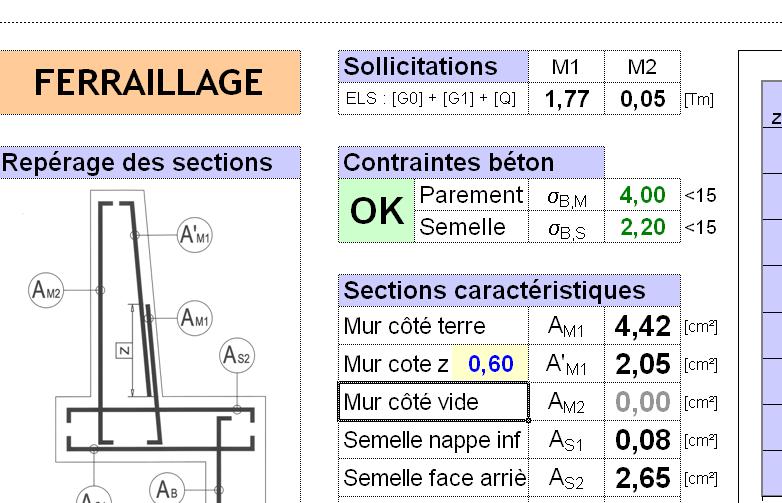Screen dimensions: 782x503
Task: Click the AM1 circle marker in diagram
Action: (x=195, y=318)
